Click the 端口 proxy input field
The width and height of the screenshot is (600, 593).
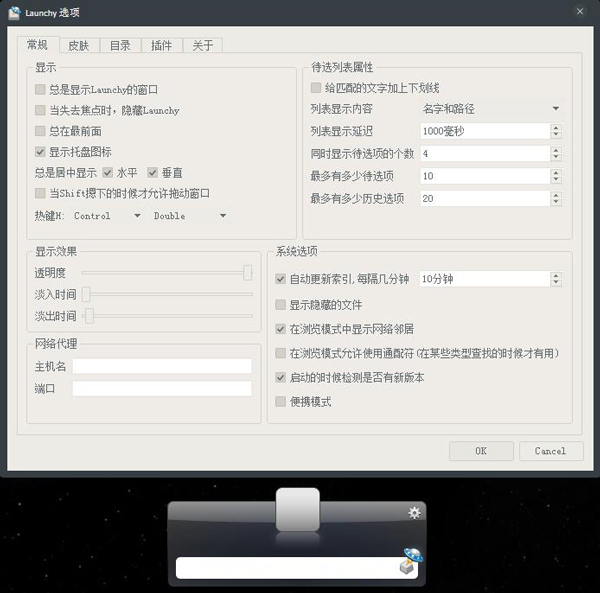pos(162,388)
